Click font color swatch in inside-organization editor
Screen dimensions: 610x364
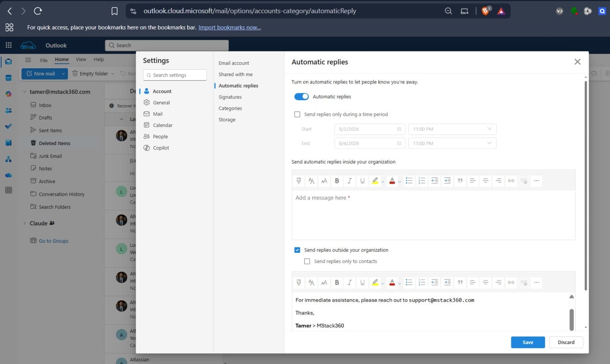(392, 181)
